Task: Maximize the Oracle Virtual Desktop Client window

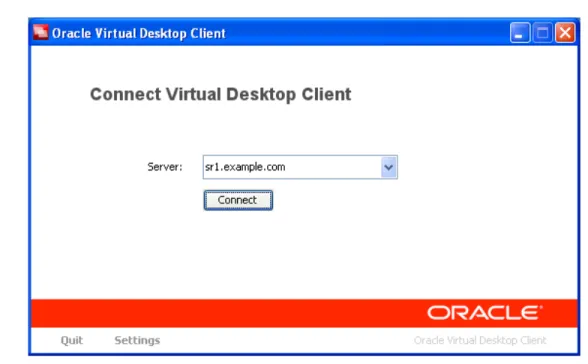Action: click(542, 33)
